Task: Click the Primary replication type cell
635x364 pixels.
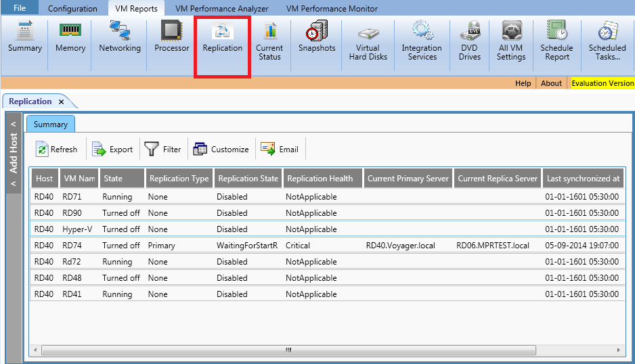Action: click(x=162, y=246)
